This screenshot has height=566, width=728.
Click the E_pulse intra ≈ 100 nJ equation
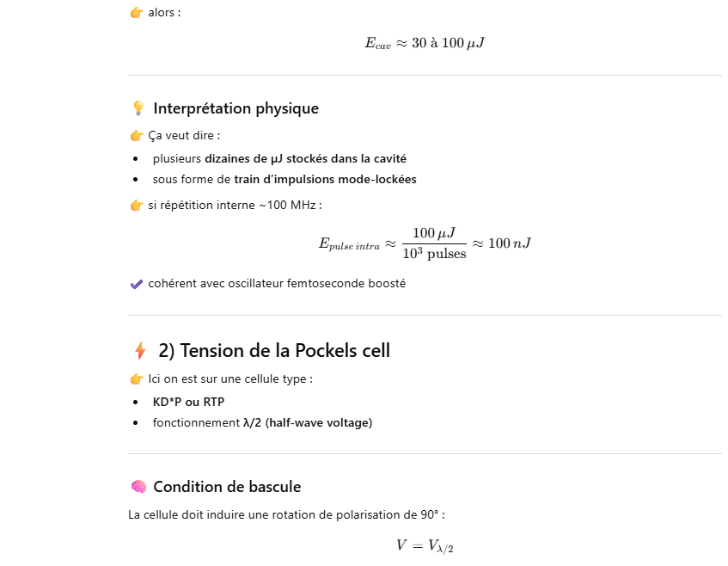(425, 243)
